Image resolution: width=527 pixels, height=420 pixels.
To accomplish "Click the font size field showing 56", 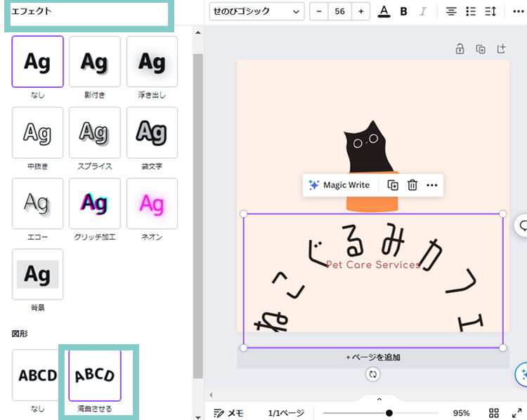I will click(x=340, y=11).
